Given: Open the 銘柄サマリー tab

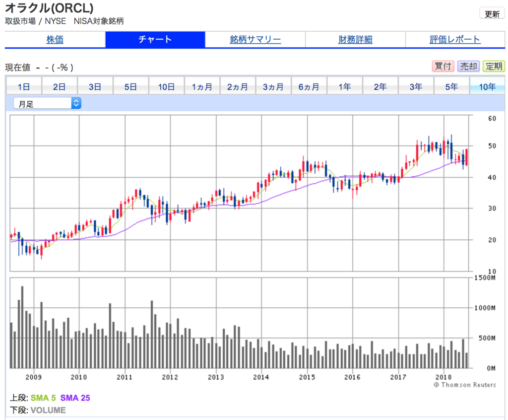Looking at the screenshot, I should 255,39.
